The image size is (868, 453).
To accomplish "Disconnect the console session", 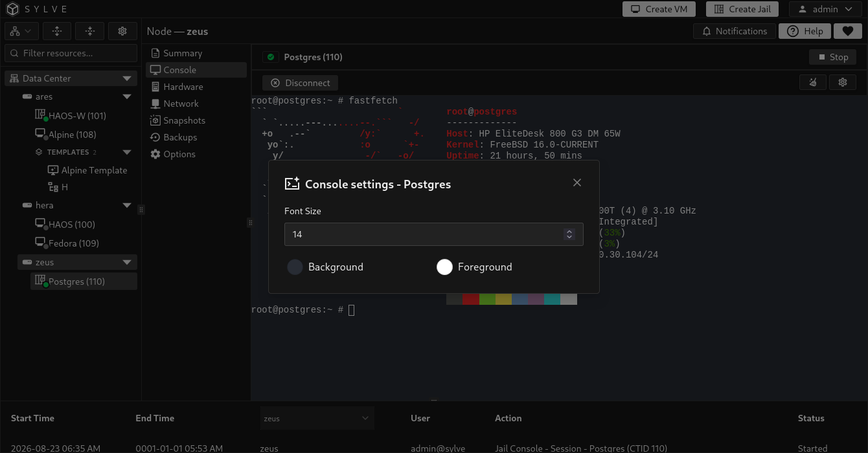I will (x=300, y=83).
